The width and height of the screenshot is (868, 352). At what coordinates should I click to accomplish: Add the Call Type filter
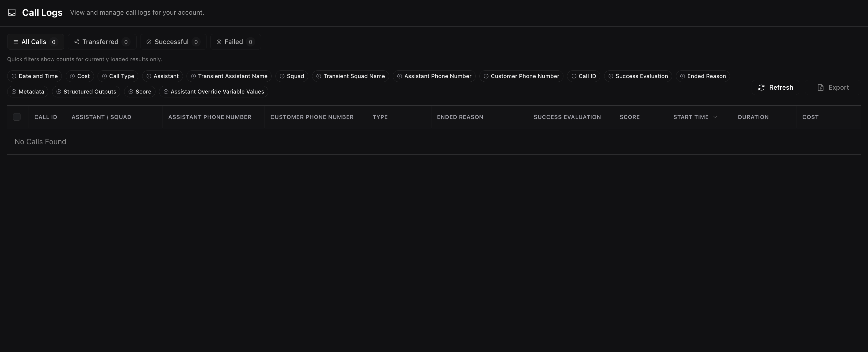(118, 76)
